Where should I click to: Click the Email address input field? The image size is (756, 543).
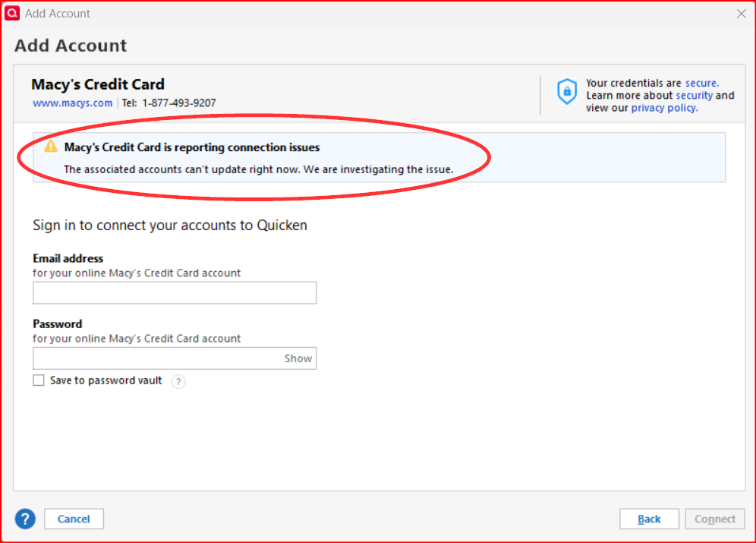[175, 292]
